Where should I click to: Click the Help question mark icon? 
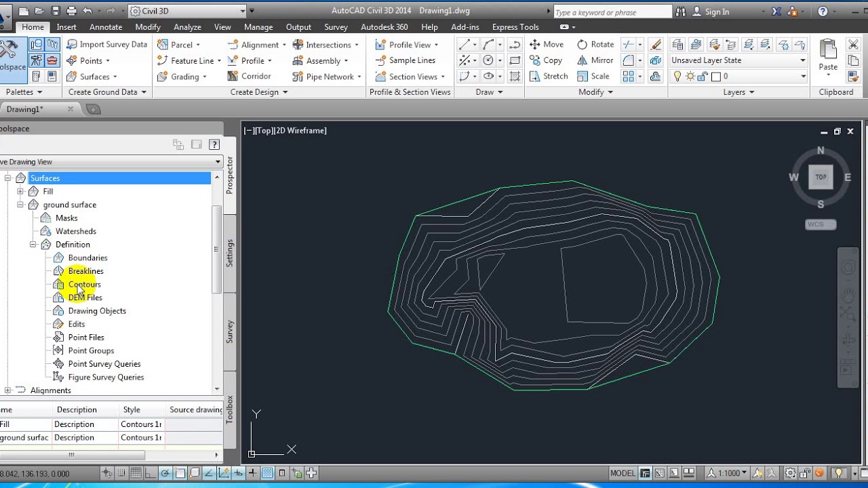tap(823, 12)
